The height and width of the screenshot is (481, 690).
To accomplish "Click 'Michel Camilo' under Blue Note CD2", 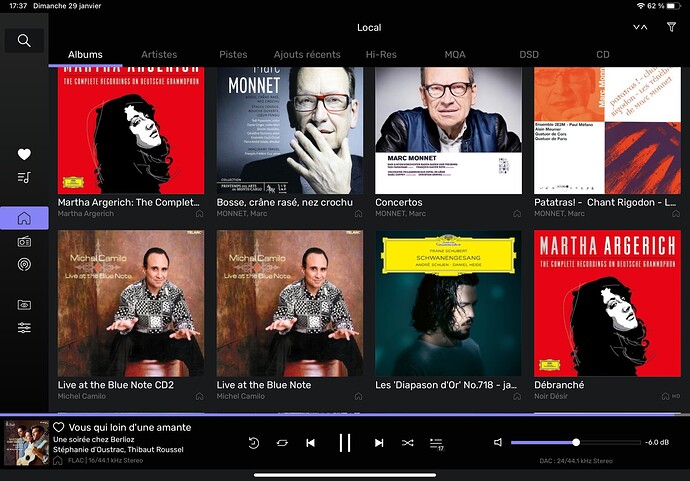I will [x=82, y=396].
